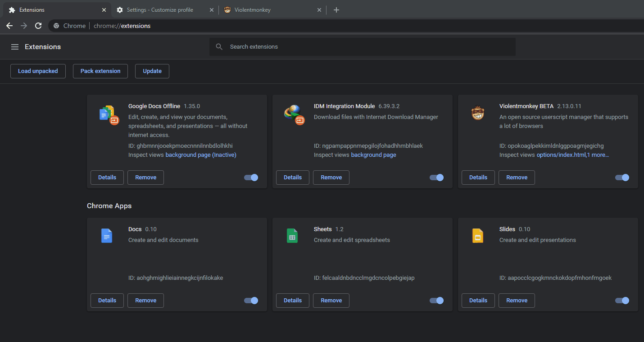Open Details for Slides app
The height and width of the screenshot is (342, 644).
tap(478, 301)
